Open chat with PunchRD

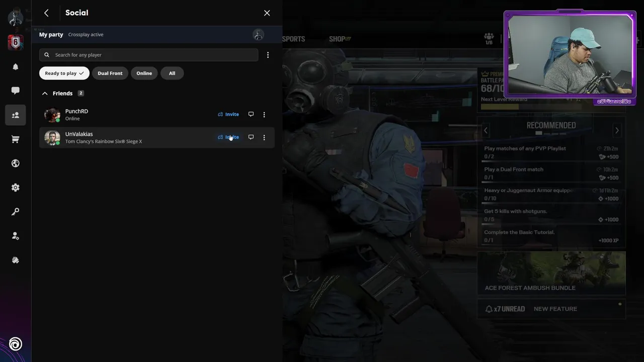(251, 114)
